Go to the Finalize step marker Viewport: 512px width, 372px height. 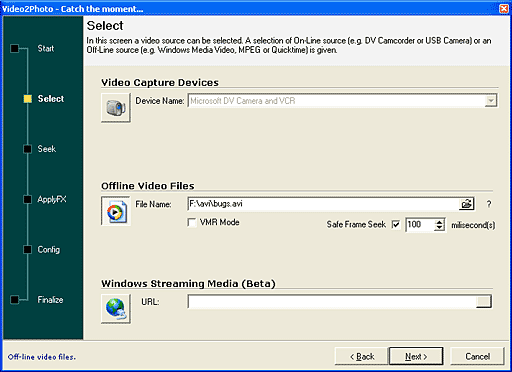pyautogui.click(x=15, y=300)
